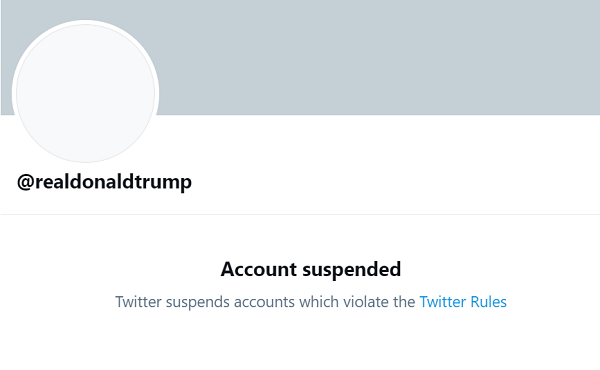
Task: Click the word 'suspends' in the notice
Action: click(197, 302)
